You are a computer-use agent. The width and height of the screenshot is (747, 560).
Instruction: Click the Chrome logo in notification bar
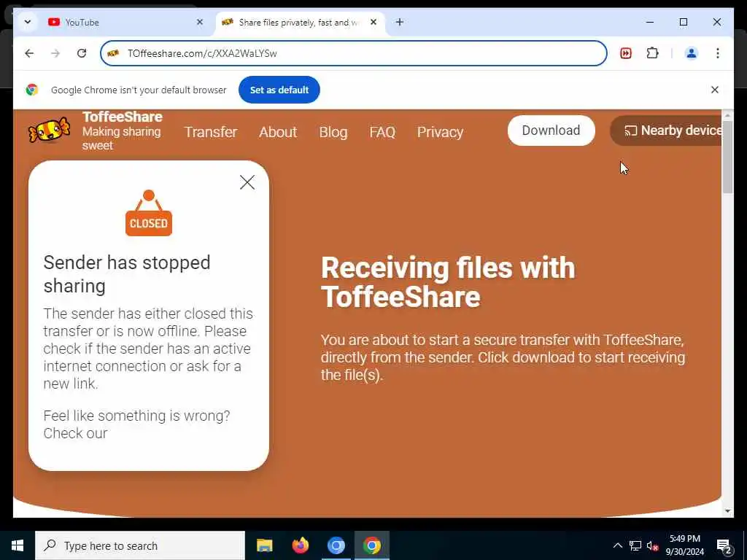point(32,90)
